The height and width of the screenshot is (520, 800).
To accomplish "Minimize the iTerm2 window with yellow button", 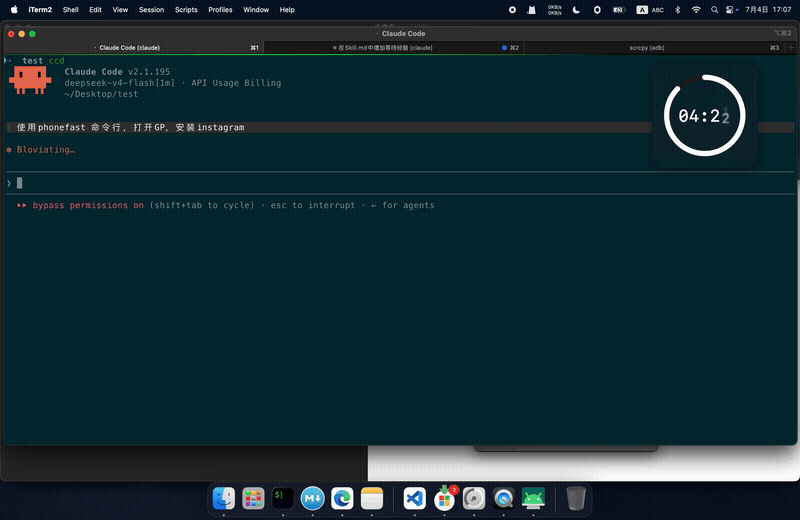I will (x=21, y=34).
